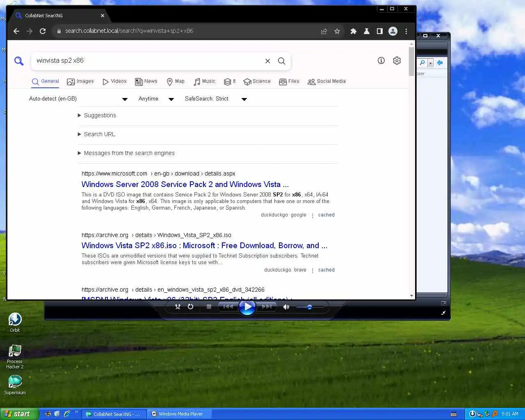This screenshot has width=525, height=420.
Task: Select the Map search tab
Action: (x=176, y=81)
